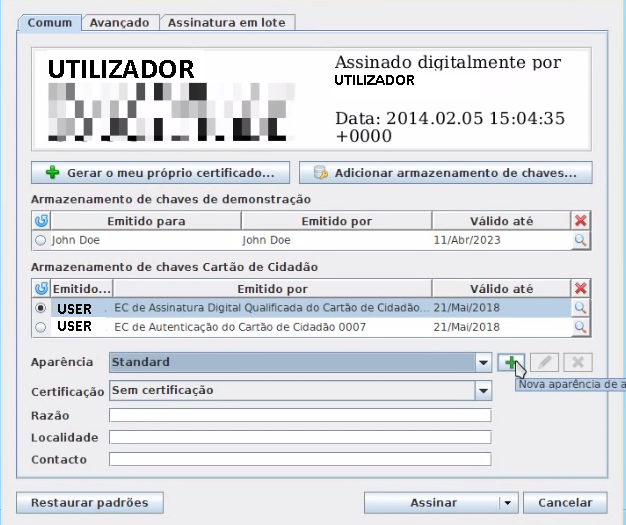Click into the Razão text field
Image resolution: width=626 pixels, height=525 pixels.
click(300, 415)
